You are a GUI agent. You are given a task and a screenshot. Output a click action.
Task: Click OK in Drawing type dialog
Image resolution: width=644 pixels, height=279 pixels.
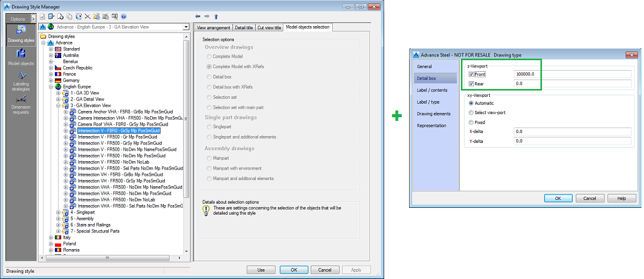[558, 198]
